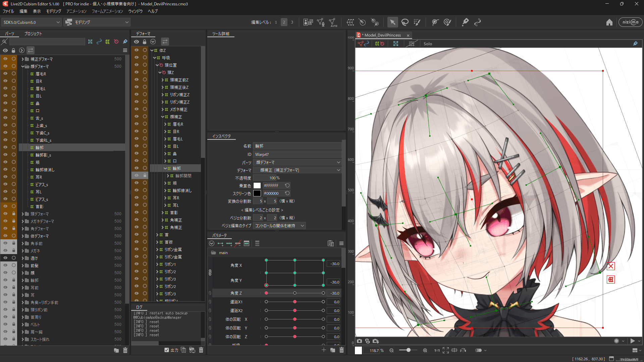Open the フォームアニメーション menu
Screen dimensions: 644x362
107,11
